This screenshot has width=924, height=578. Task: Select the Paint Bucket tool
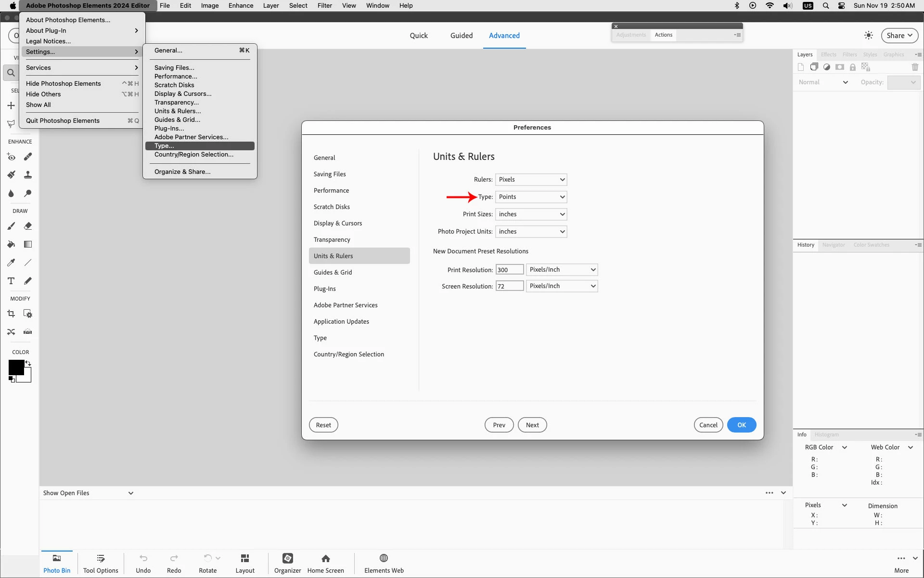tap(11, 244)
